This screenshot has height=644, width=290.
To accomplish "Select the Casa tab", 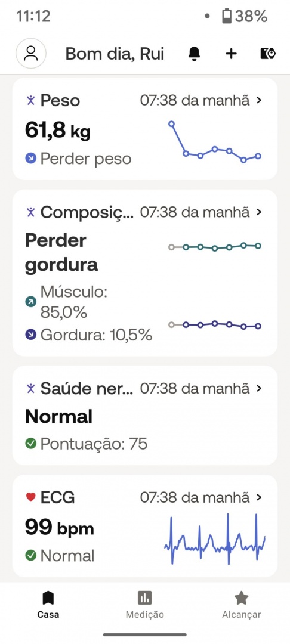I will pyautogui.click(x=48, y=605).
